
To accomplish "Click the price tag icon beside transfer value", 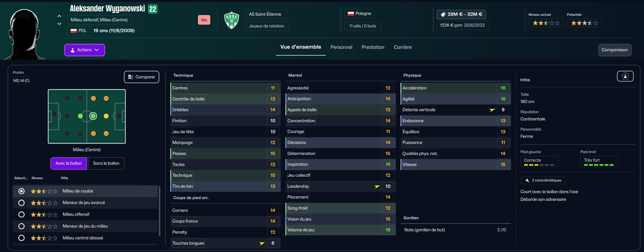I will click(x=443, y=15).
